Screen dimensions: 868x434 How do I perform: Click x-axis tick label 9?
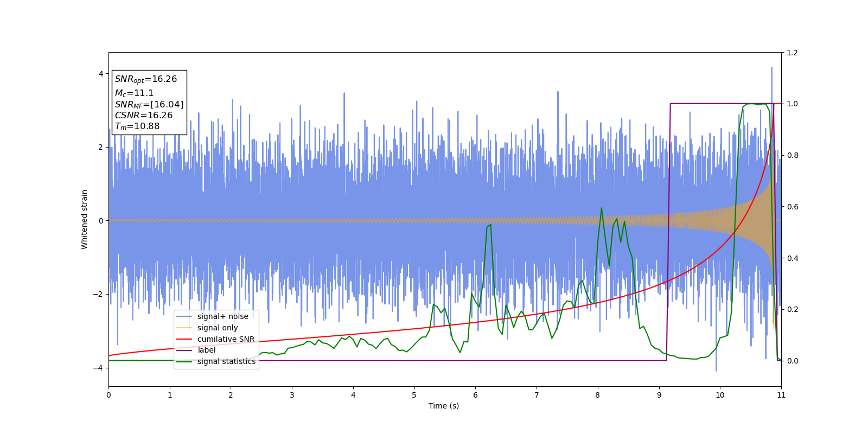tap(659, 395)
